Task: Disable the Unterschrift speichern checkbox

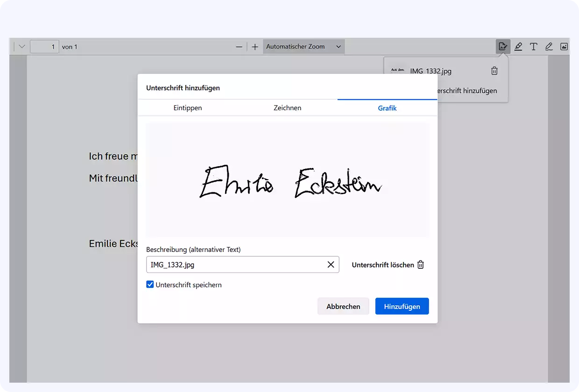Action: [150, 284]
